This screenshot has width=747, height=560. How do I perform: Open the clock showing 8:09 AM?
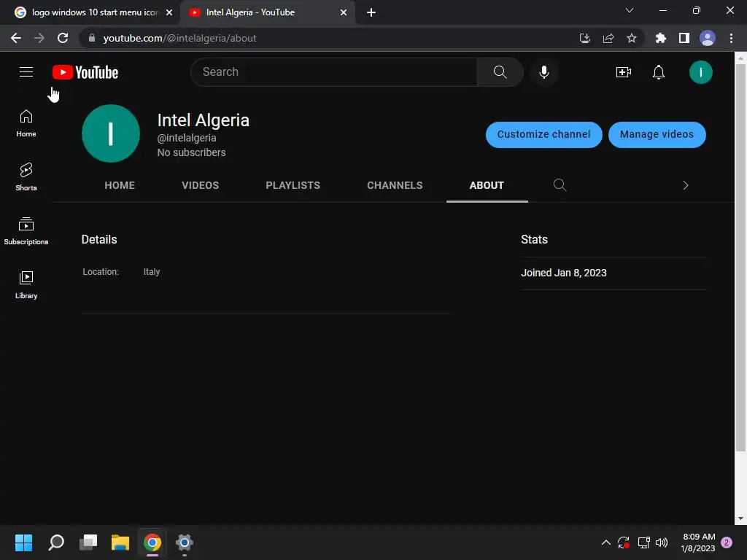coord(698,542)
